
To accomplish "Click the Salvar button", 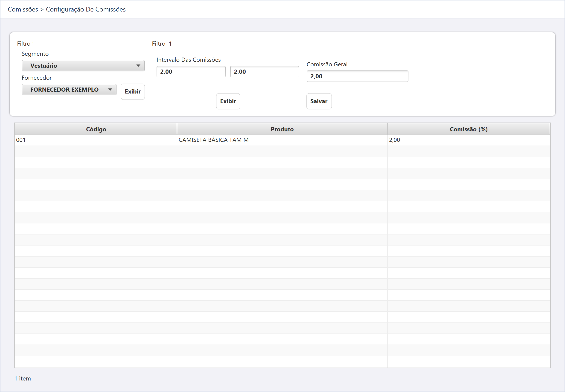I will 319,101.
